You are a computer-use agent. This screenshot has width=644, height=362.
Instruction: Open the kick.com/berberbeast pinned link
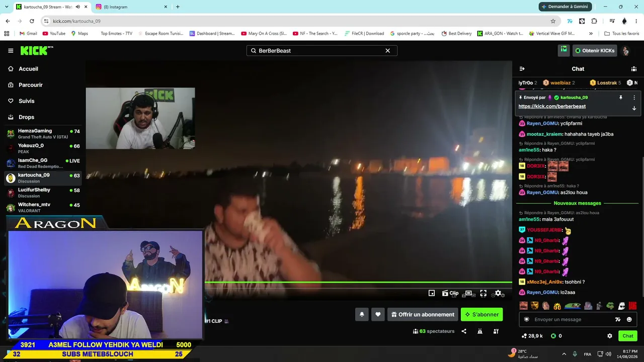coord(552,107)
